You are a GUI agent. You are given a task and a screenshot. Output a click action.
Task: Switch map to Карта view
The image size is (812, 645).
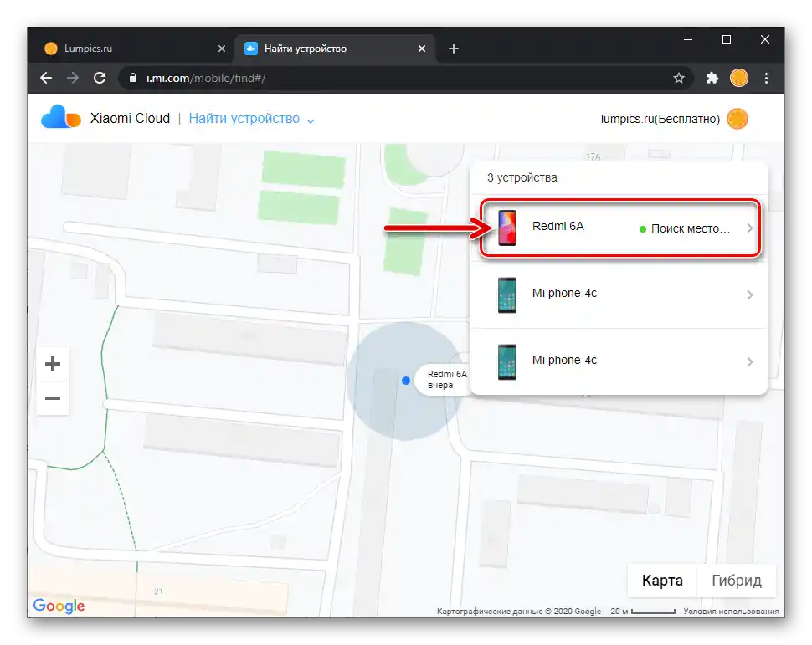[662, 581]
